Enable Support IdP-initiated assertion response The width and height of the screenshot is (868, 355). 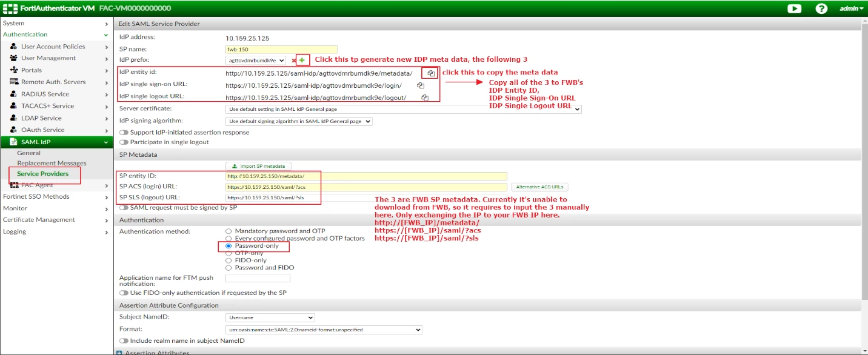point(124,133)
